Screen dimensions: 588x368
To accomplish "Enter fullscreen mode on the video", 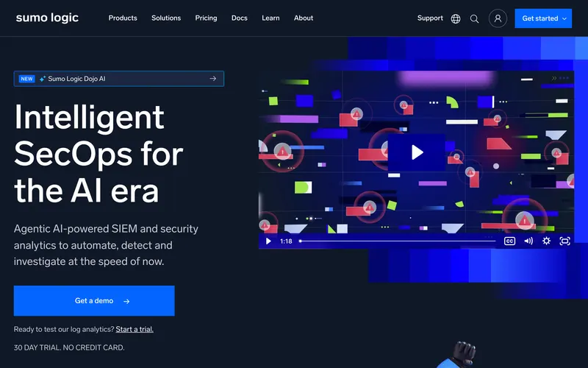I will pos(564,241).
